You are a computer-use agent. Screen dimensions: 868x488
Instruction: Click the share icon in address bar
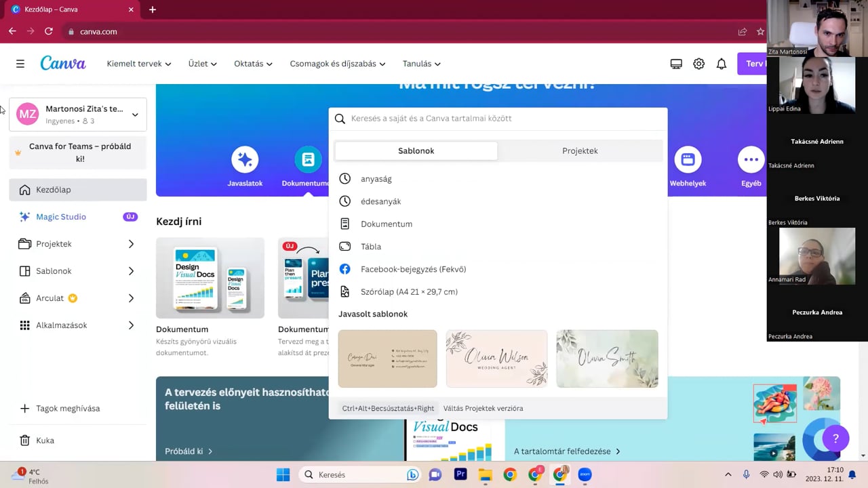pyautogui.click(x=743, y=31)
